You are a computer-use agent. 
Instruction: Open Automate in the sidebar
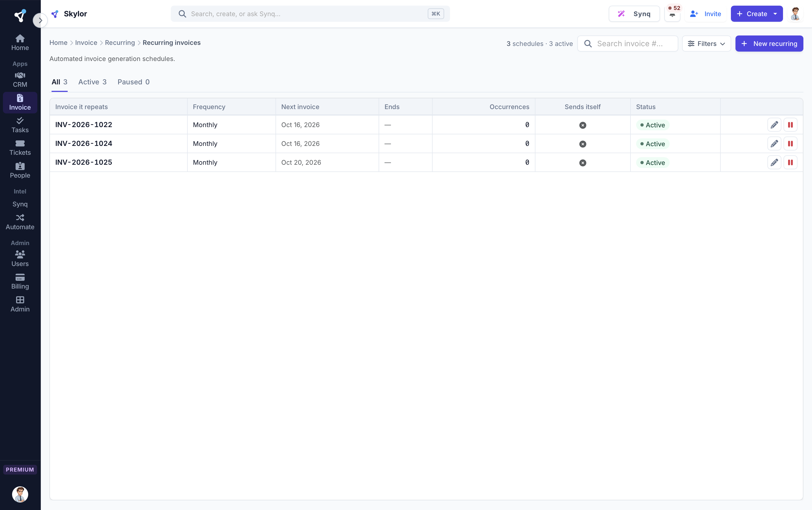20,222
